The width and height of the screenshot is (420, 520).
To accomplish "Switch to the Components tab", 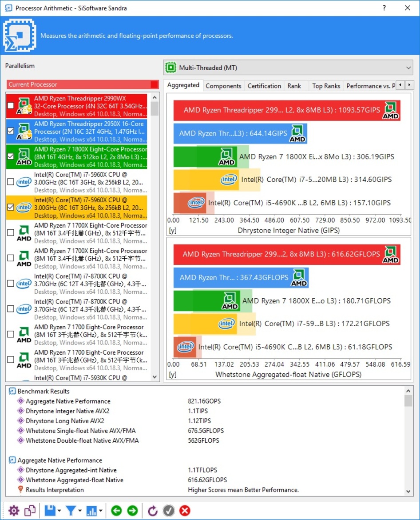I will click(x=224, y=86).
